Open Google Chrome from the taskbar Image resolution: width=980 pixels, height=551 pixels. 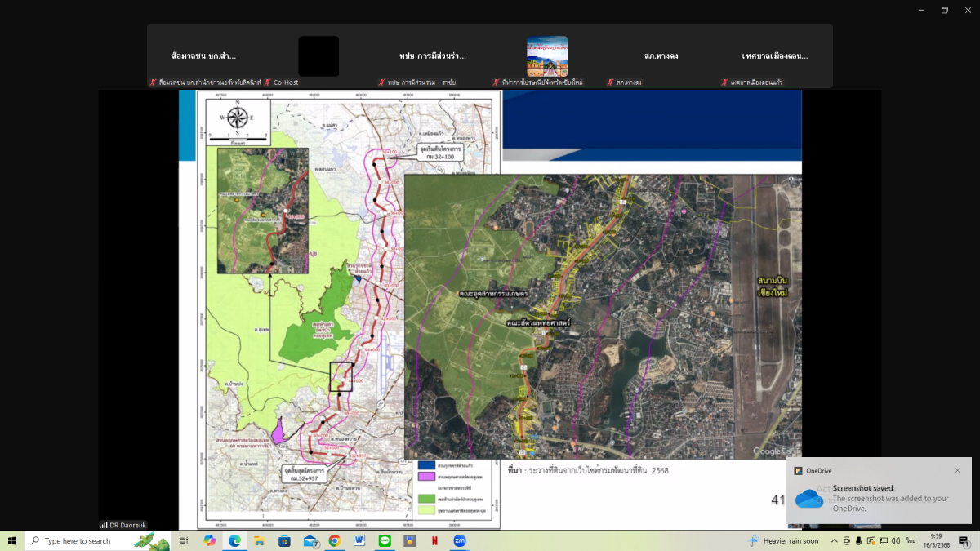[335, 540]
